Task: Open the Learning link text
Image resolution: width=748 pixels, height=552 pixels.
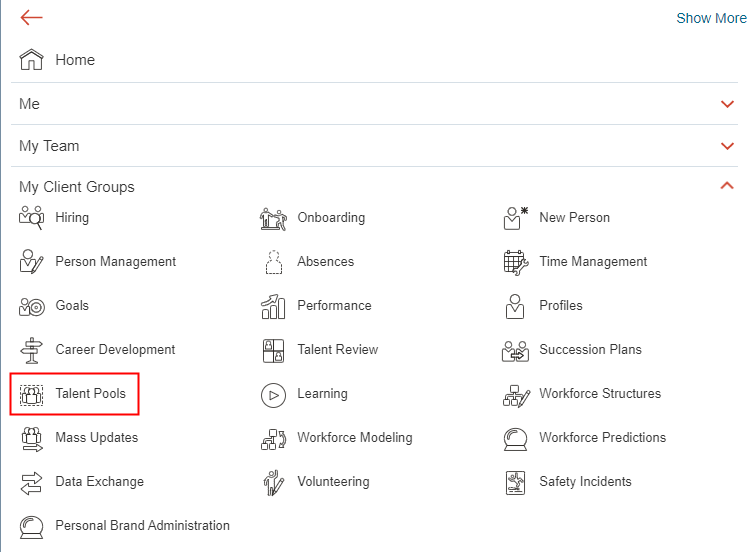Action: [x=322, y=394]
